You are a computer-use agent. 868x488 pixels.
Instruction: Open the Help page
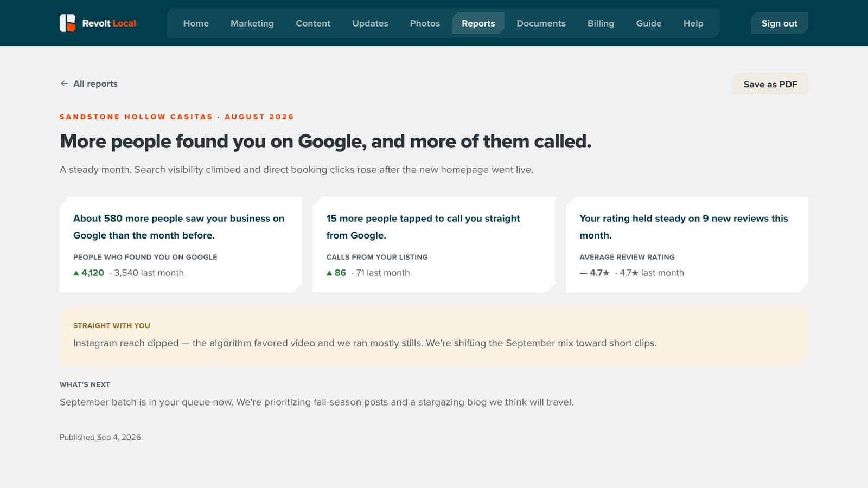point(693,23)
